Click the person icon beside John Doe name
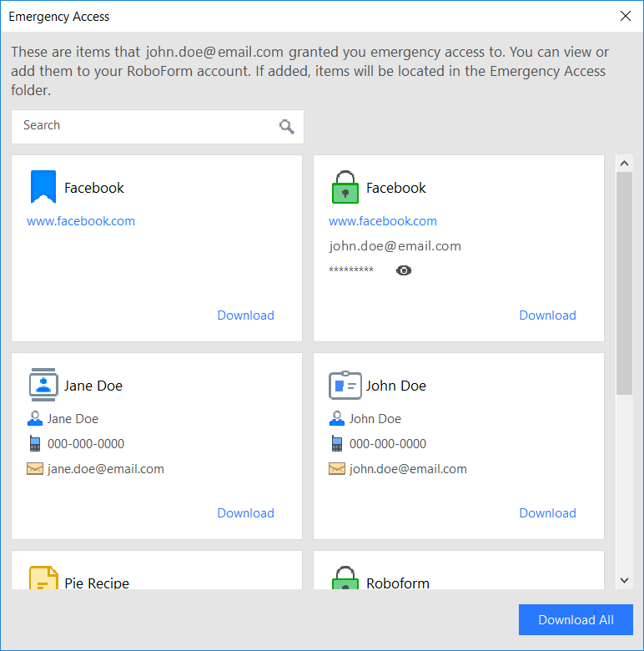Screen dimensions: 644x651 [x=337, y=418]
